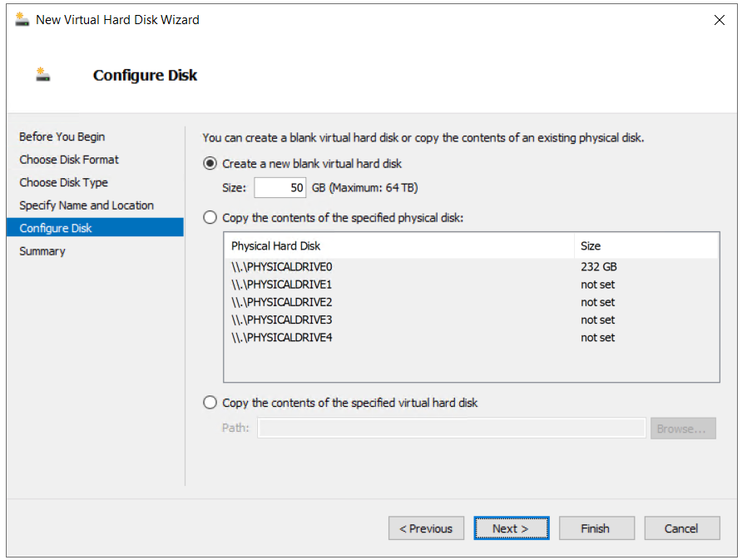Click the Next button
This screenshot has width=742, height=560.
click(512, 528)
